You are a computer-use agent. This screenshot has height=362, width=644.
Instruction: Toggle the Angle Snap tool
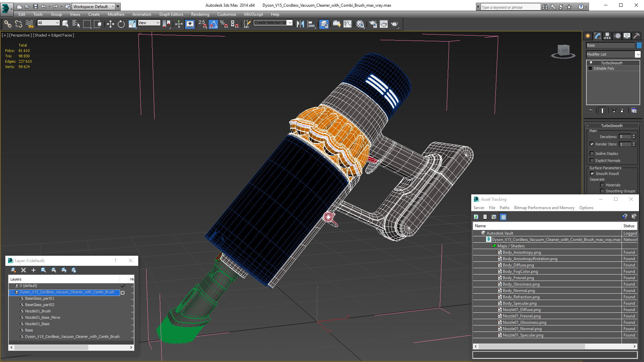point(213,24)
